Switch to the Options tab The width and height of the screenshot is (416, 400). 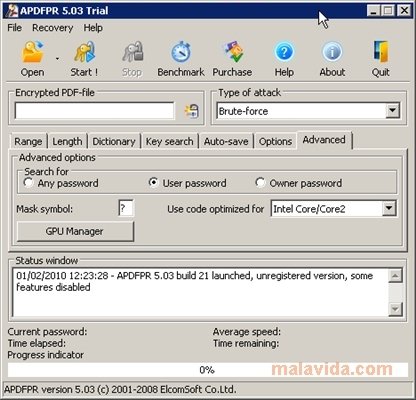[275, 141]
